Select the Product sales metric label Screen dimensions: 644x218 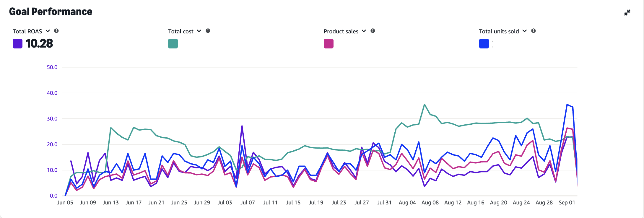pos(341,31)
